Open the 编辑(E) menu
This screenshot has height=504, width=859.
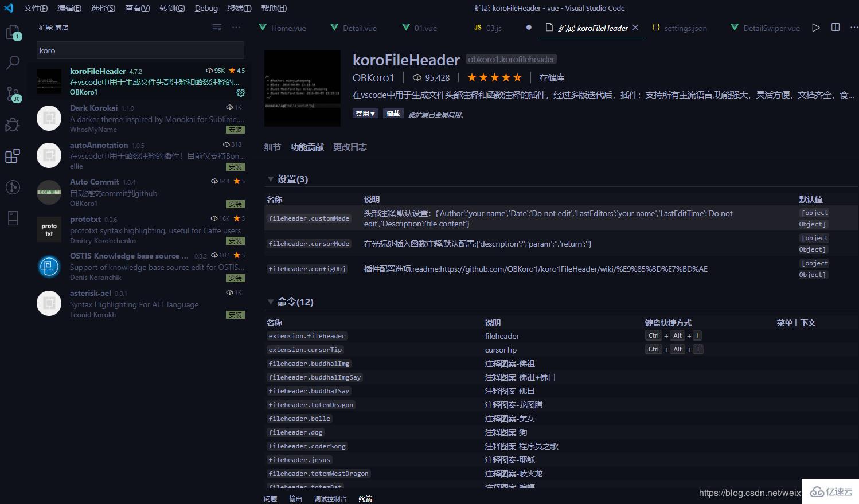coord(69,8)
